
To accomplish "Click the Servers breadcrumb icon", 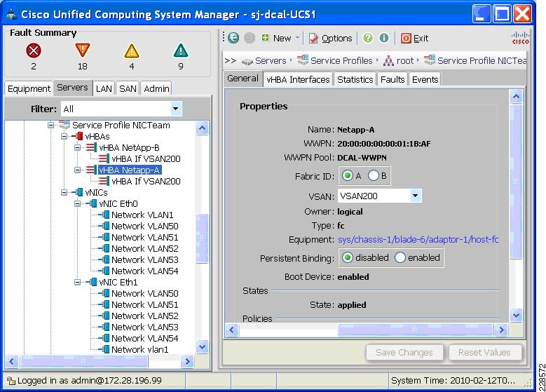I will coord(247,62).
